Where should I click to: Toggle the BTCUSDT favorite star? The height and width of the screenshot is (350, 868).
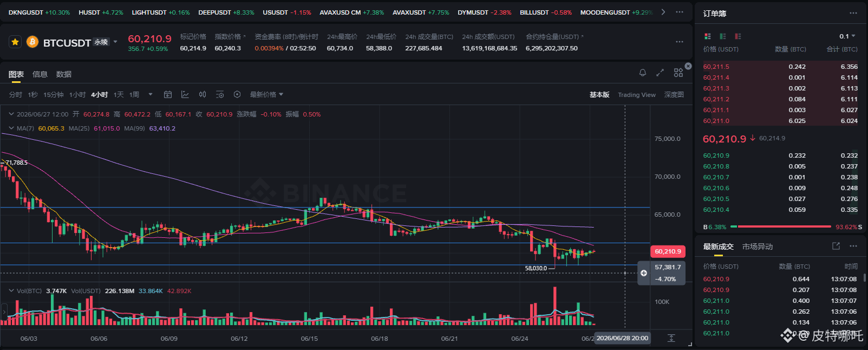coord(15,42)
